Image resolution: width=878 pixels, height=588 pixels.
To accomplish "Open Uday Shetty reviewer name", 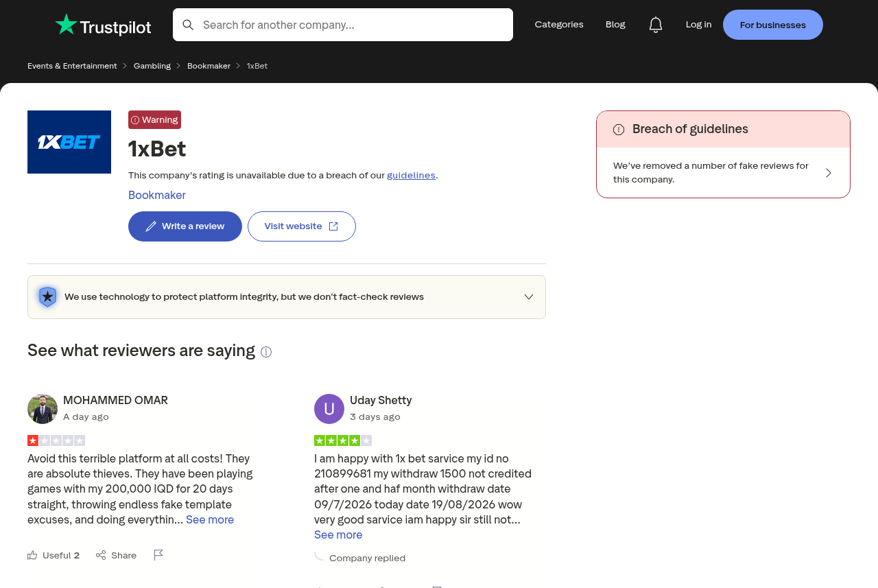I will pos(381,400).
